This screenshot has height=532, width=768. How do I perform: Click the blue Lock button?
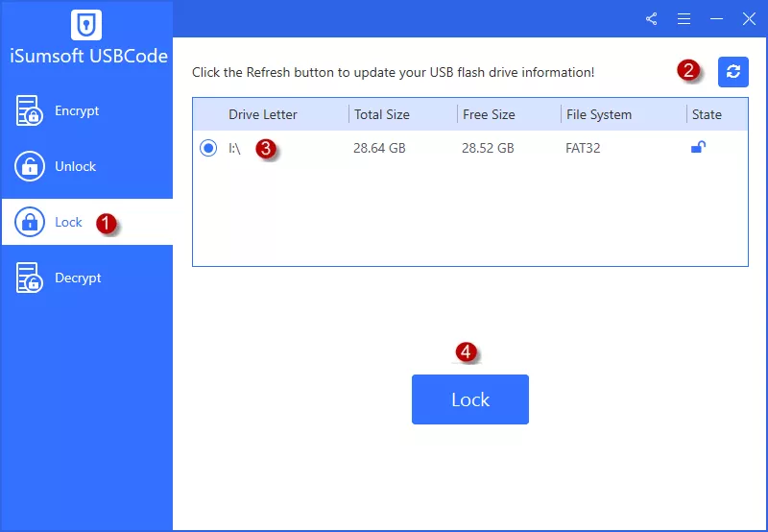pos(470,399)
